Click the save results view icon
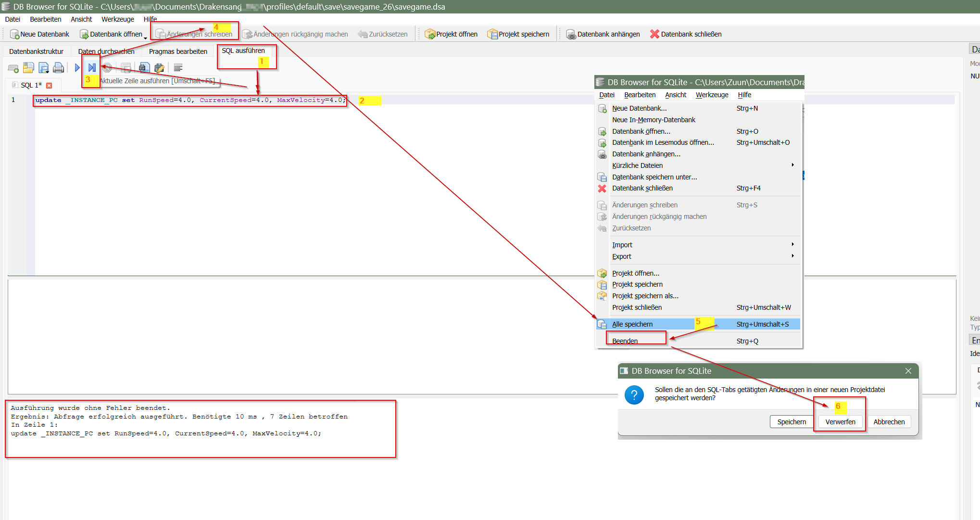The height and width of the screenshot is (520, 980). click(x=126, y=68)
